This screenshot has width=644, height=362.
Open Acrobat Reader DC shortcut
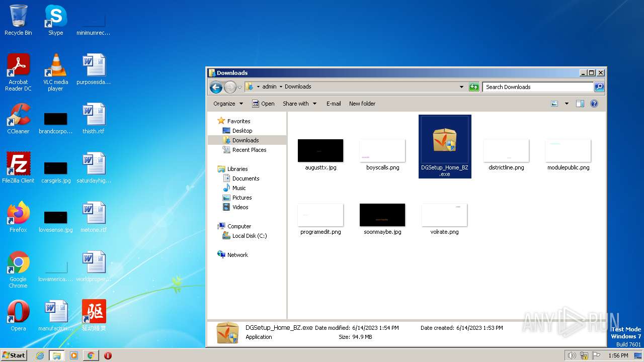(x=18, y=72)
